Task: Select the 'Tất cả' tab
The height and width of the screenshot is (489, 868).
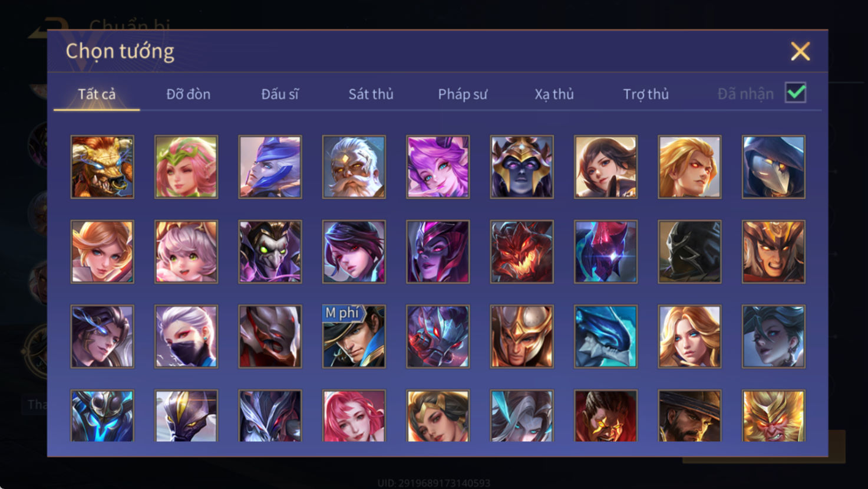Action: point(97,94)
